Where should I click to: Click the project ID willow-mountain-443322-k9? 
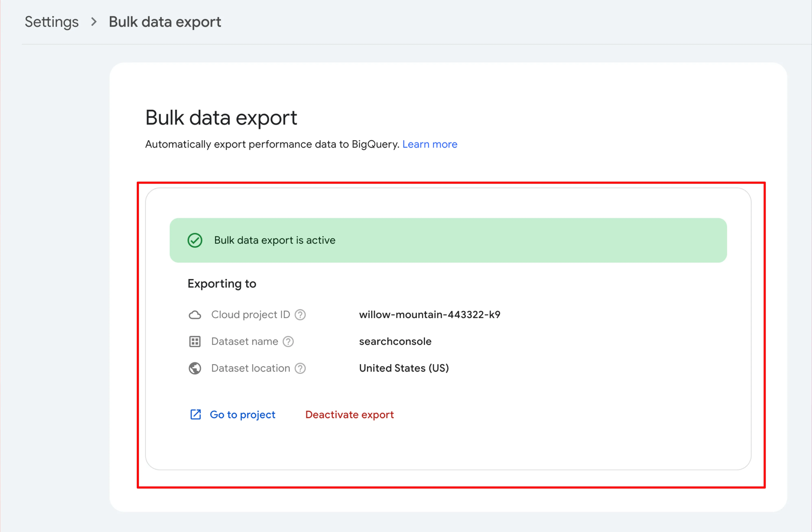point(430,315)
